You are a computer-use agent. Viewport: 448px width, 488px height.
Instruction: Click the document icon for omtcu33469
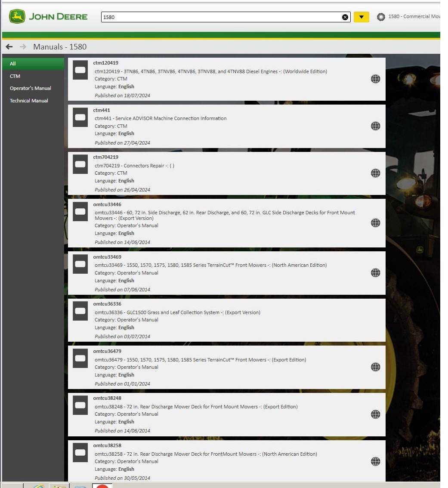click(80, 264)
